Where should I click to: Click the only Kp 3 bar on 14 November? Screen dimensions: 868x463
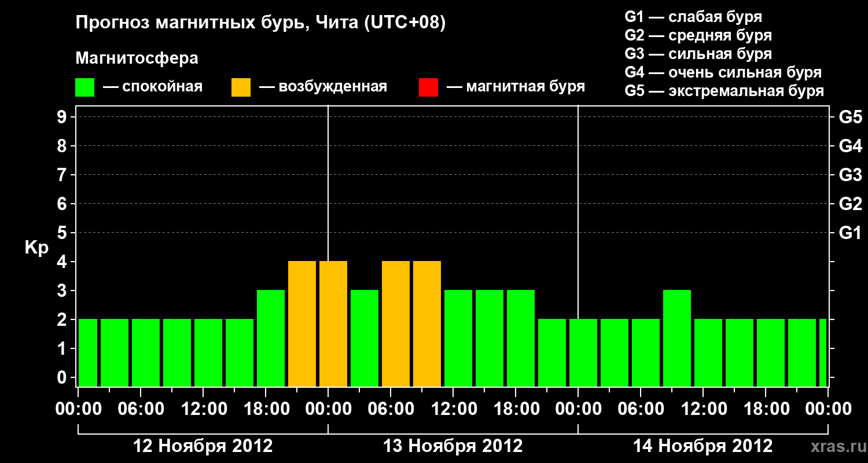point(677,338)
